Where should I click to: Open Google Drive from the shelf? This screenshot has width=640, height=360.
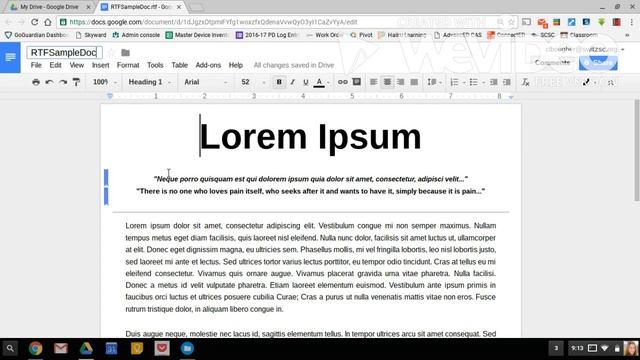click(86, 348)
